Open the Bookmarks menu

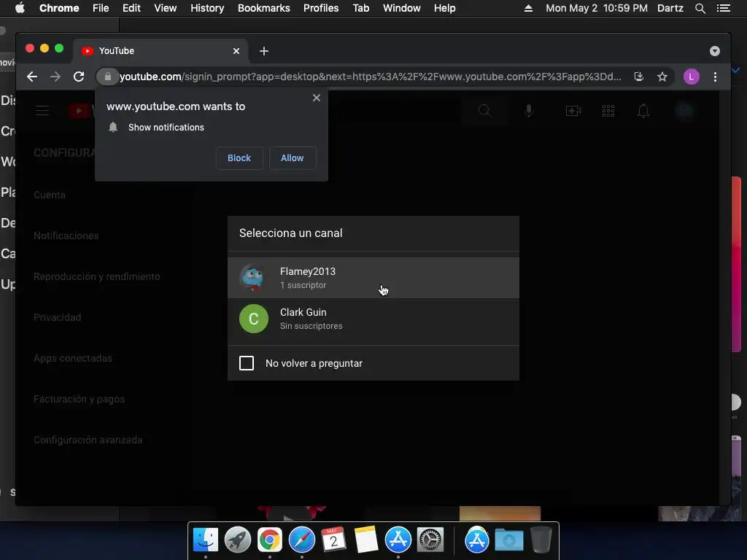coord(264,8)
